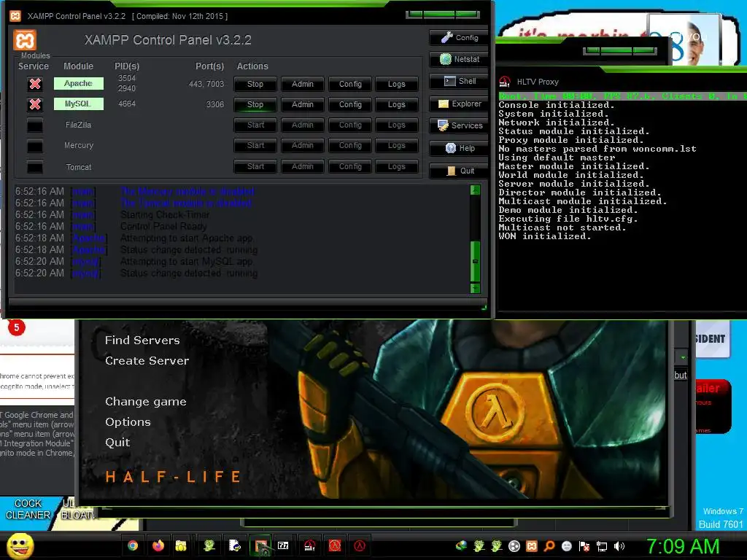Toggle the Apache service checkbox
This screenshot has width=747, height=560.
(35, 84)
